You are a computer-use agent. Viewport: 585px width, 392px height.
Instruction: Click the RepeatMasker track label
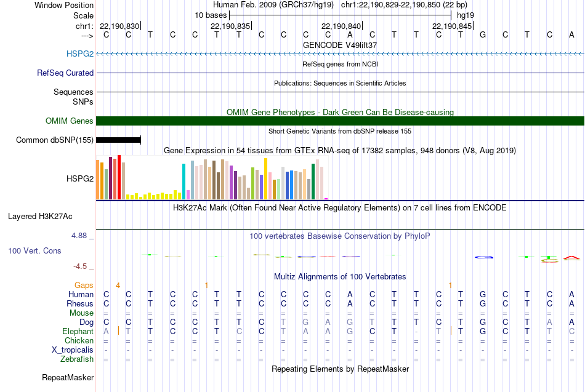click(x=68, y=377)
